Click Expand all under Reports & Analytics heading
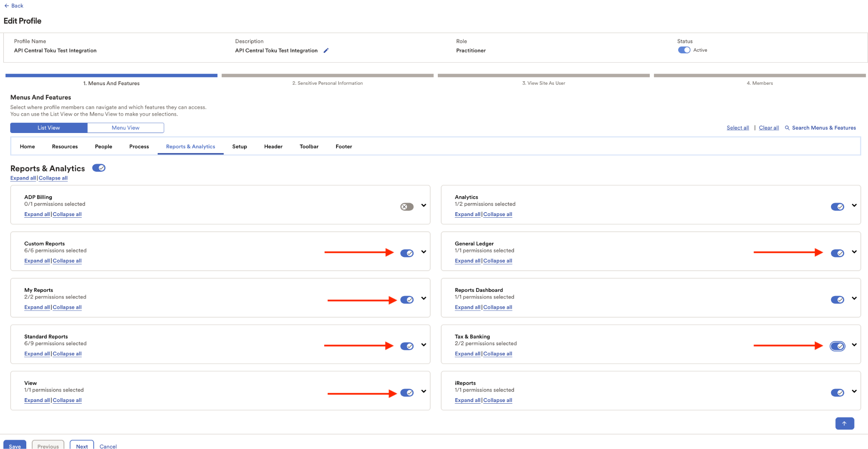Screen dimensions: 868x449 click(x=23, y=178)
